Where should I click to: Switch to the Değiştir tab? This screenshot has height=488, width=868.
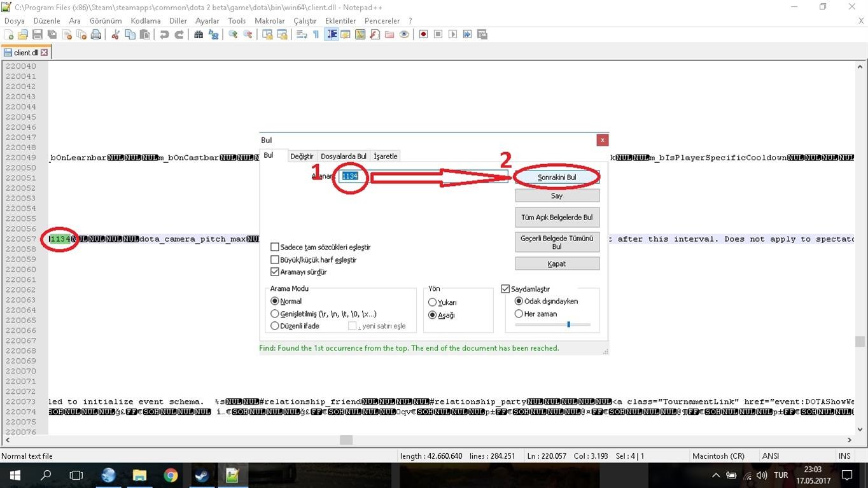(x=302, y=156)
